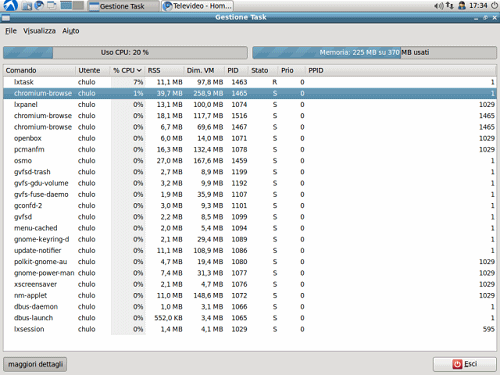The width and height of the screenshot is (500, 375).
Task: Click the show desktop panel icon
Action: click(52, 6)
